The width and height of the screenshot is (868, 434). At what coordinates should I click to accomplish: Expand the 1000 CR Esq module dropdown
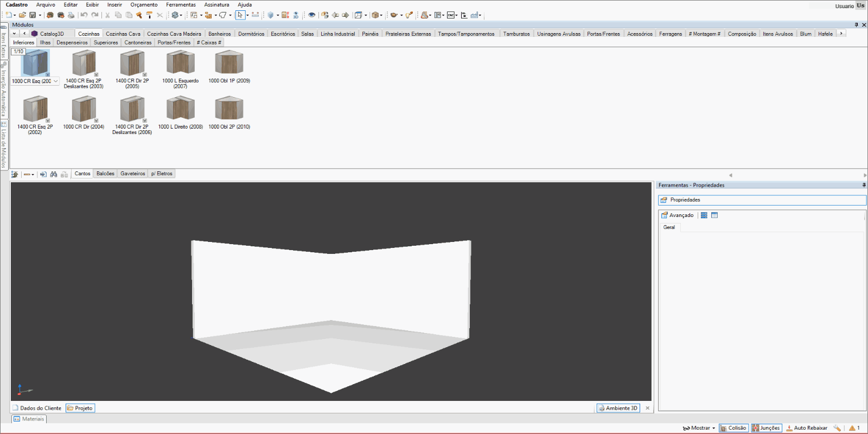click(55, 81)
